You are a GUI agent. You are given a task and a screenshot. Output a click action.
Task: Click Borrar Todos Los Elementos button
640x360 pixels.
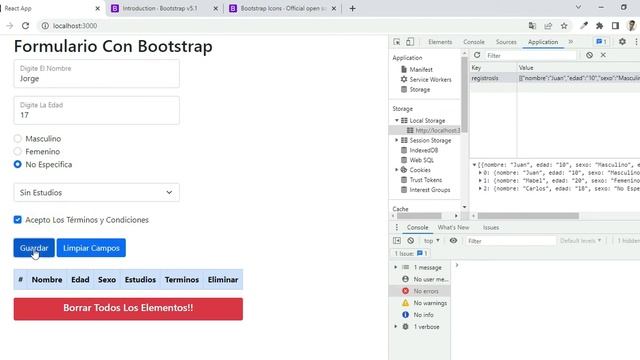[x=128, y=309]
